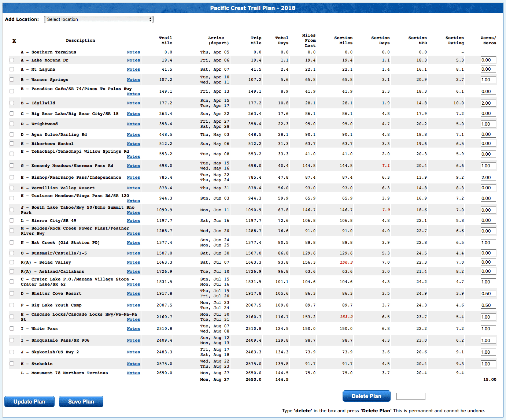This screenshot has height=420, width=506.
Task: Open Notes for White Pass
Action: click(133, 329)
